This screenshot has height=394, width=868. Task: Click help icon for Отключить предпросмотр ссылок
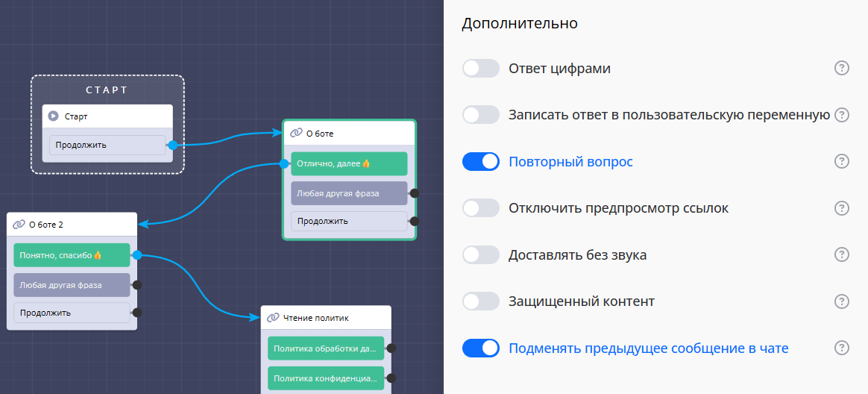click(x=841, y=208)
